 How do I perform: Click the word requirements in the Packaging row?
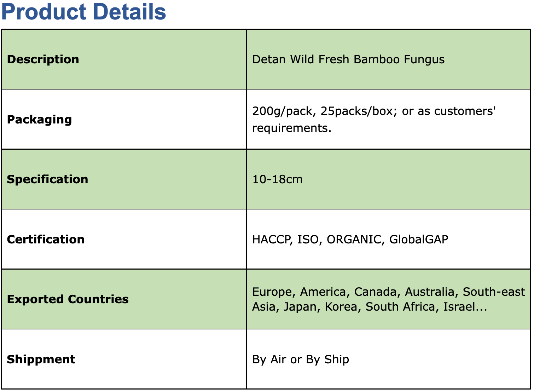(x=291, y=128)
